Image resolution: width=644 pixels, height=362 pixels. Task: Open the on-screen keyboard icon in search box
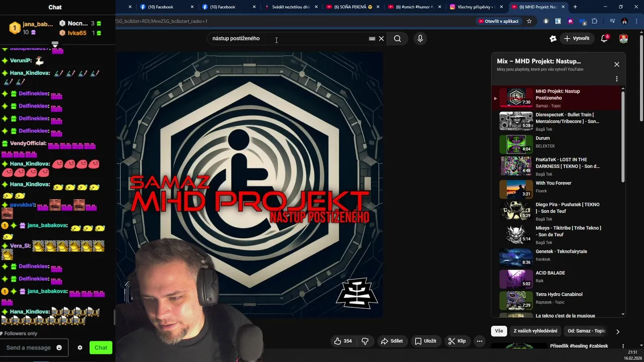click(372, 39)
